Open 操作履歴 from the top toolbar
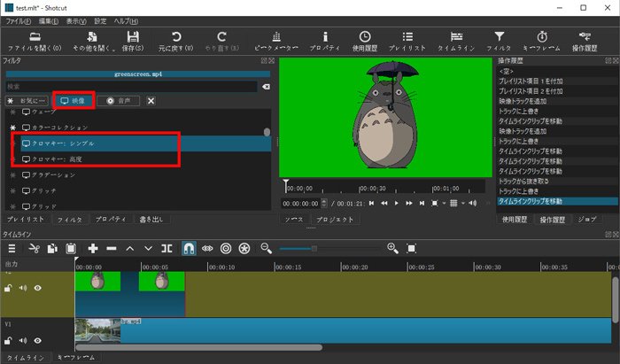 click(585, 42)
